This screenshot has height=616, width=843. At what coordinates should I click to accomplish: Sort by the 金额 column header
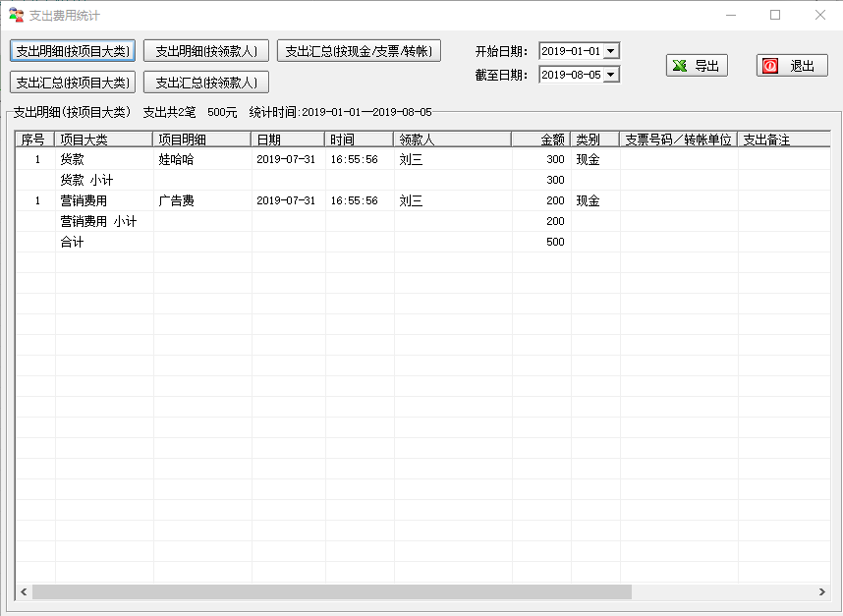pos(540,140)
